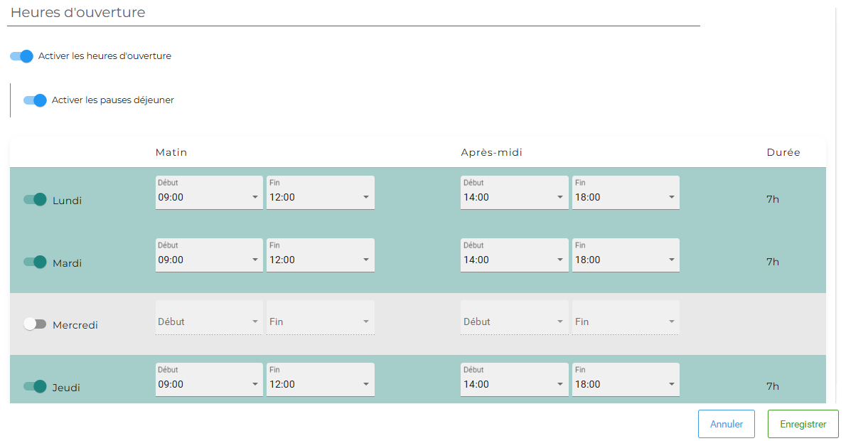Disable the opening hours toggle
This screenshot has height=441, width=868.
point(21,56)
